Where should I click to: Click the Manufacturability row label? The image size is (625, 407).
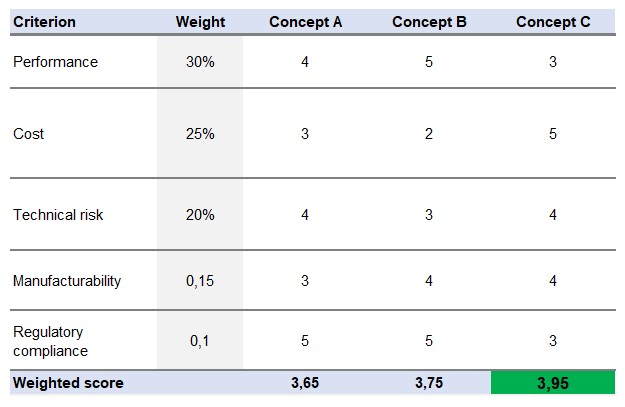[83, 281]
